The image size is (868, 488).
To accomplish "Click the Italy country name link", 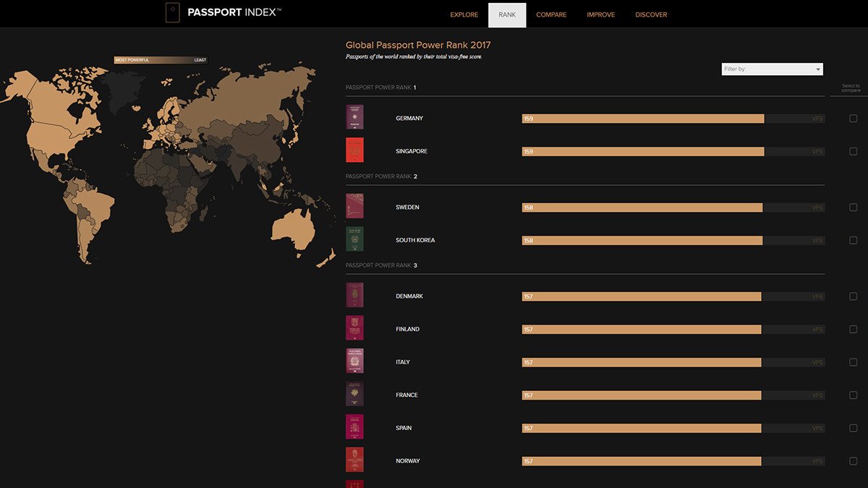I will tap(403, 362).
